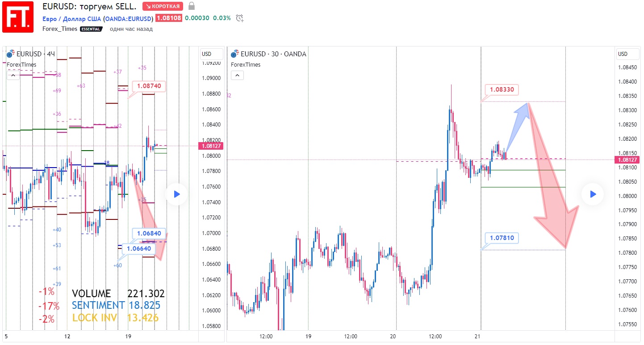
Task: Open the idea title EURUSD: торгуем SELL.
Action: point(90,6)
